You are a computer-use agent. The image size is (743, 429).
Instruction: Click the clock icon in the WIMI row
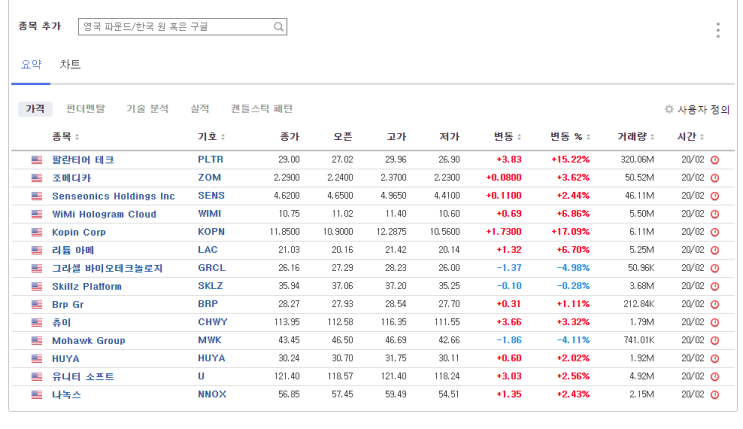pyautogui.click(x=715, y=214)
